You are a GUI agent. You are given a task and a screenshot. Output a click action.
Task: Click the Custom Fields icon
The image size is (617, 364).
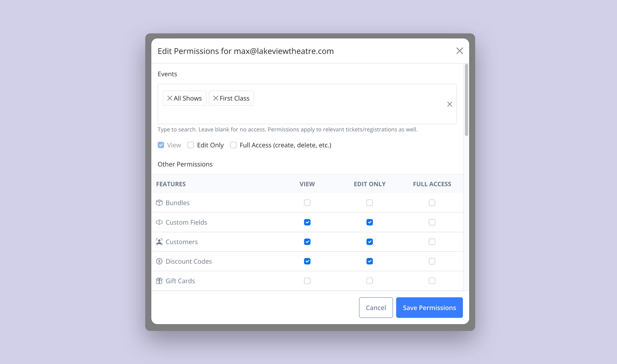pos(159,222)
